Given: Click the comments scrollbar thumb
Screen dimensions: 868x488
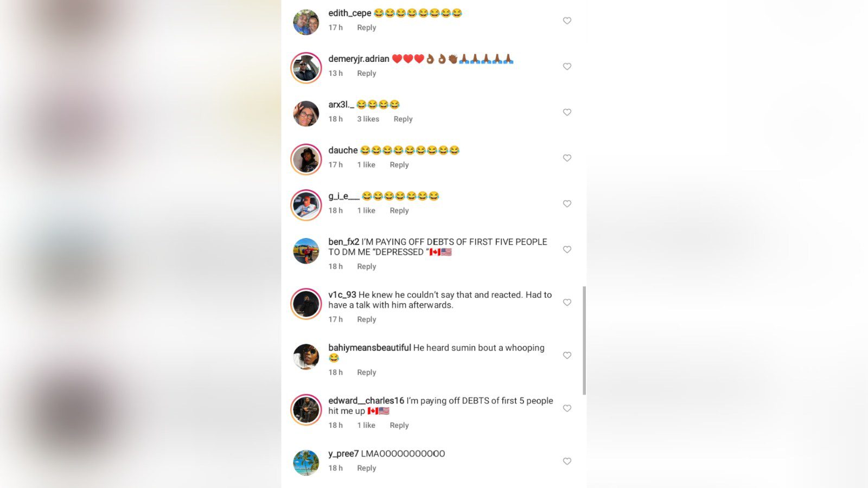Looking at the screenshot, I should click(584, 341).
